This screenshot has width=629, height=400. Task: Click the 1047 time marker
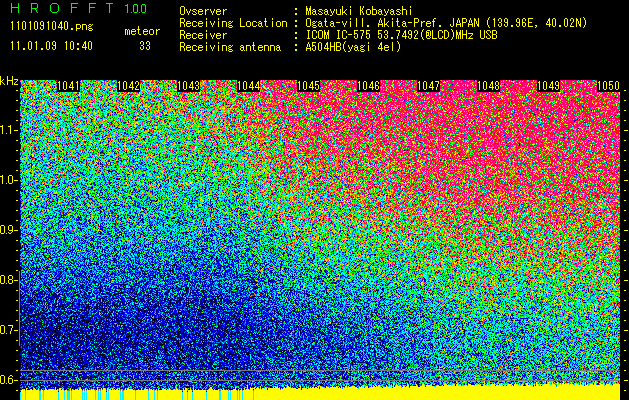coord(428,86)
